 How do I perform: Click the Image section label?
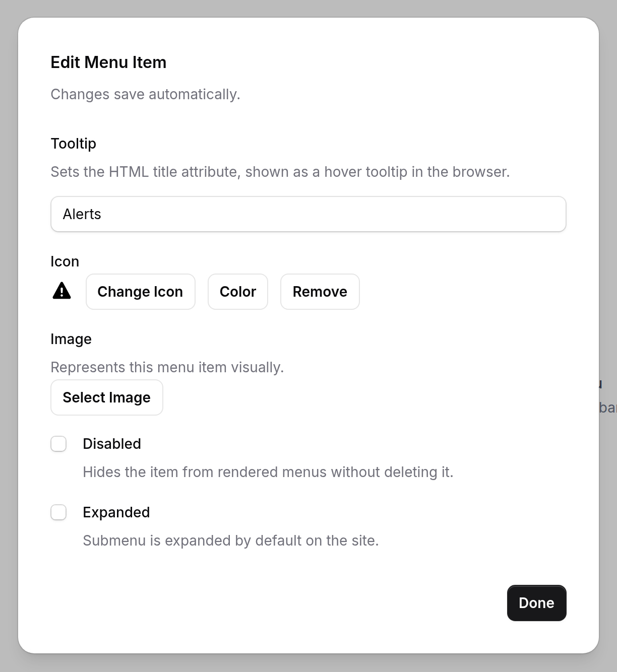point(71,339)
